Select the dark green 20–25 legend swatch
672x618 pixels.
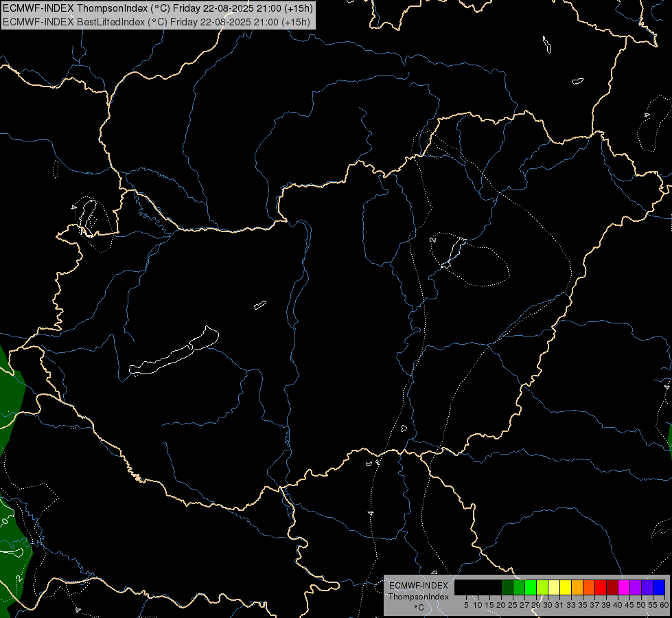point(507,587)
